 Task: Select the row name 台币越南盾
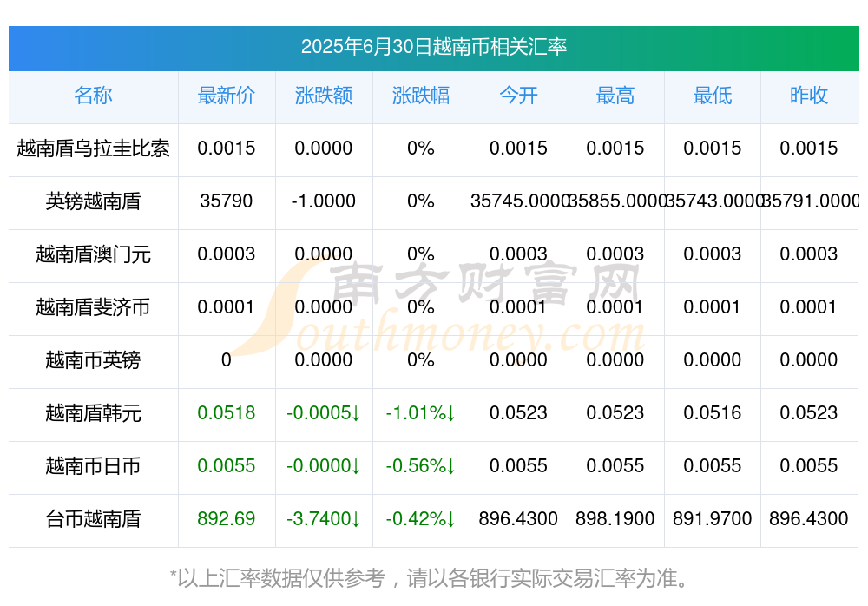click(x=93, y=519)
